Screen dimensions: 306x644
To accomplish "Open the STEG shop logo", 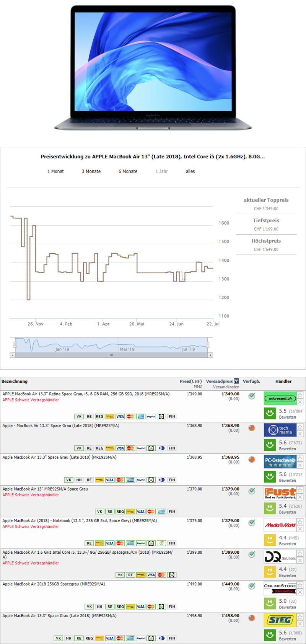I will [280, 620].
